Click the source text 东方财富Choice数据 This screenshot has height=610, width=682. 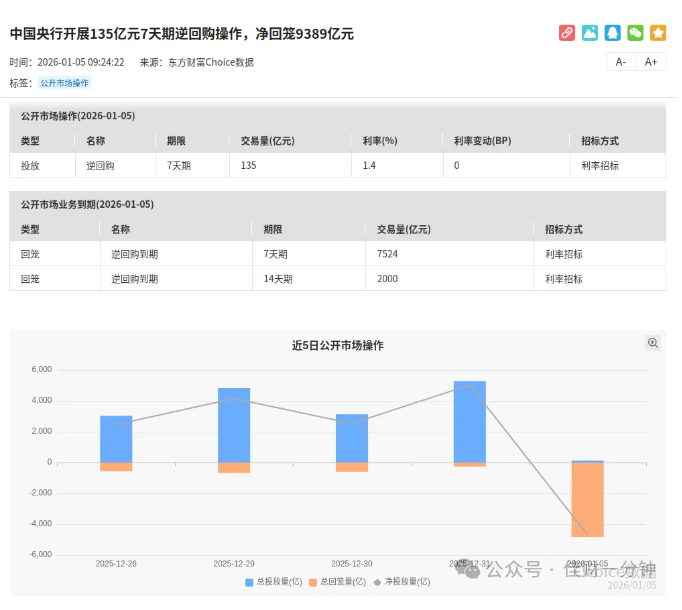coord(213,63)
